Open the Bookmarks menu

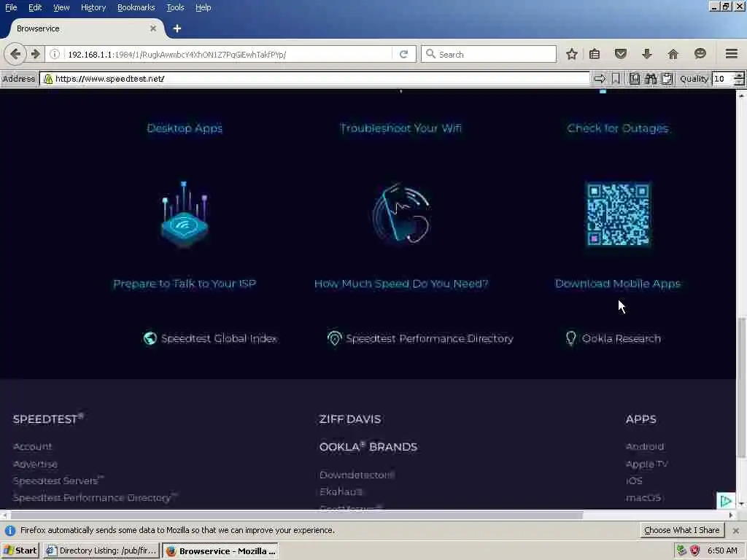click(136, 7)
